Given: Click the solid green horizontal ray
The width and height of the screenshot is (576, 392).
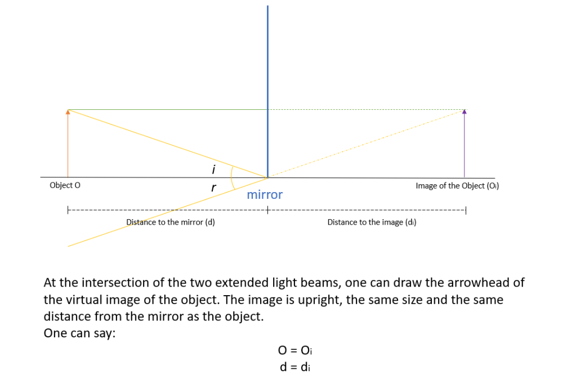Looking at the screenshot, I should click(x=169, y=110).
